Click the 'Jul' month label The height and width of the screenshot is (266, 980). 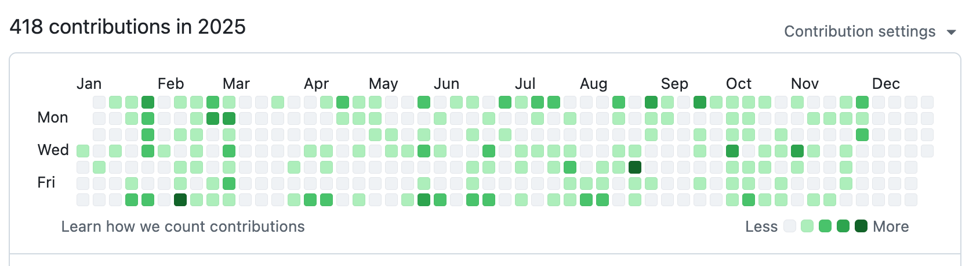(525, 84)
